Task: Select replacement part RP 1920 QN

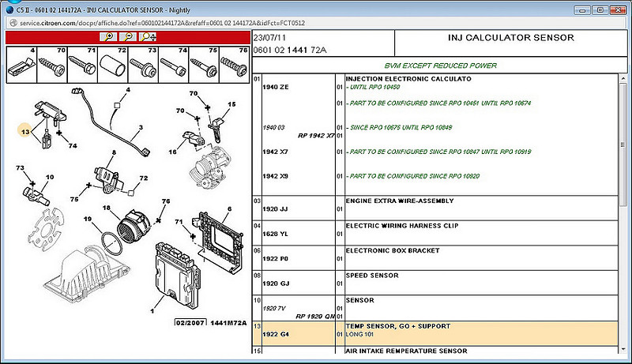Action: point(315,316)
